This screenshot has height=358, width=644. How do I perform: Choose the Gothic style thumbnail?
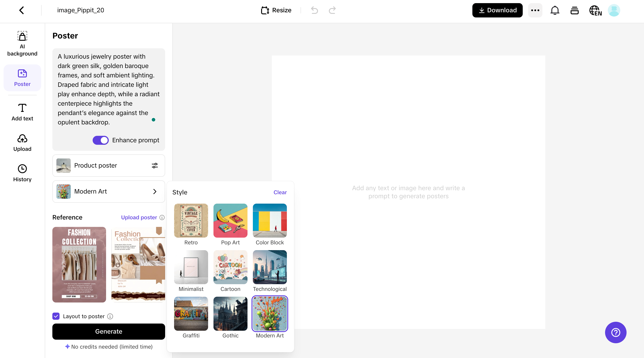(x=230, y=314)
